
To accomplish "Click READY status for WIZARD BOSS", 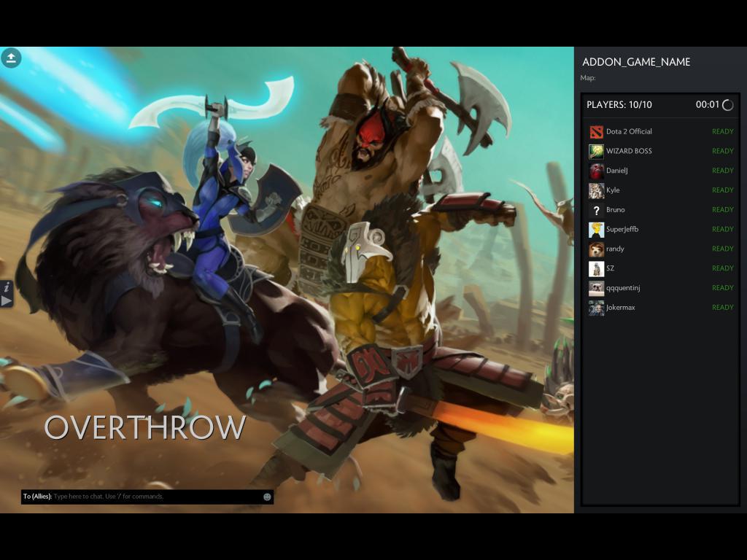I will pyautogui.click(x=723, y=151).
